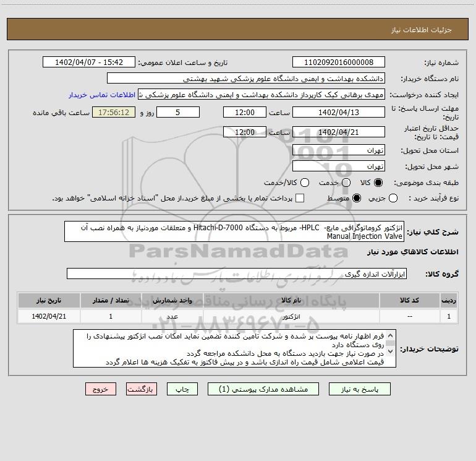Viewport: 476px width, 461px height.
Task: Click general need description text box
Action: click(x=234, y=231)
